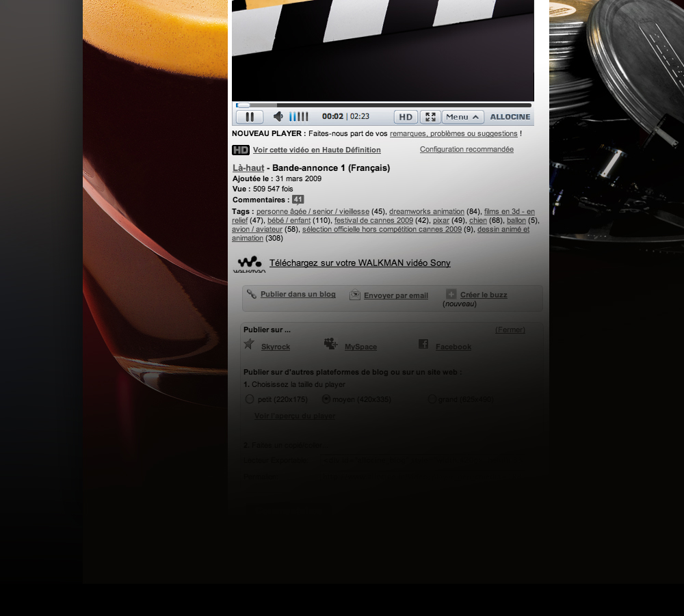
Task: Open the ballon tag
Action: tap(516, 220)
